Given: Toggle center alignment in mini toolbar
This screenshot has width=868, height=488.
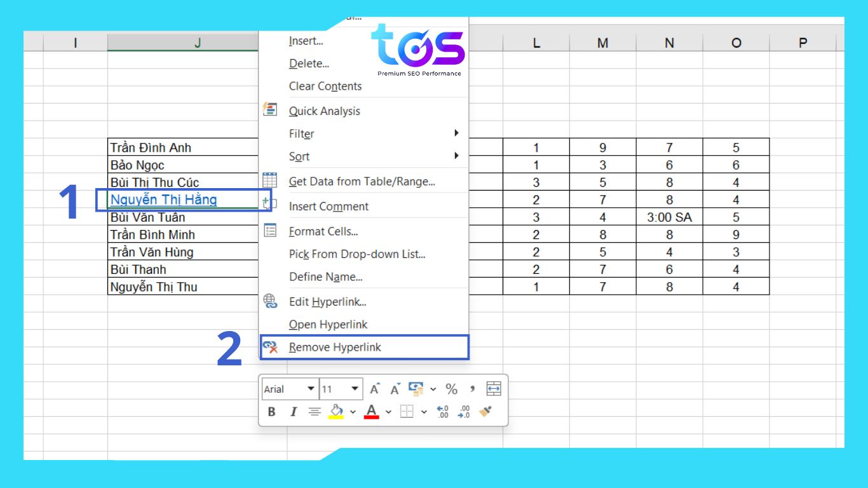Looking at the screenshot, I should coord(315,412).
